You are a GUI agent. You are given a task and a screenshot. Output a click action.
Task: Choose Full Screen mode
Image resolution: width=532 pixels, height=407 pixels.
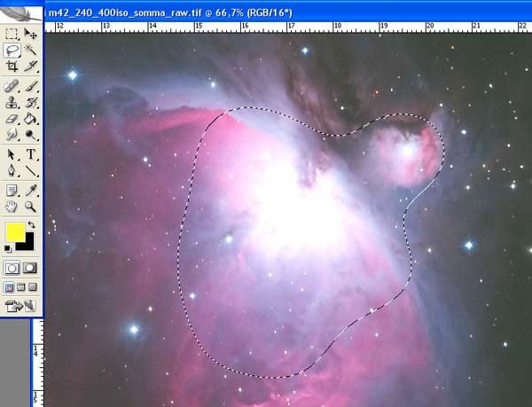33,287
